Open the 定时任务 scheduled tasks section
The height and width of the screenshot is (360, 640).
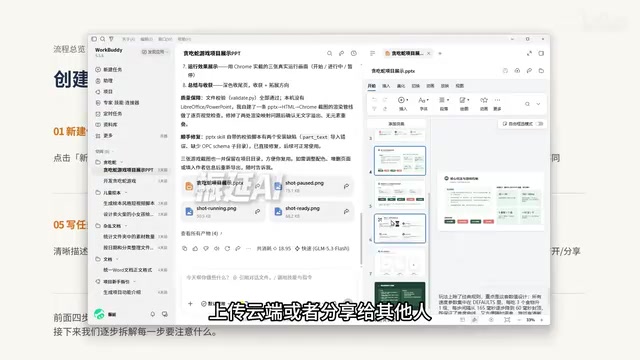pyautogui.click(x=109, y=114)
